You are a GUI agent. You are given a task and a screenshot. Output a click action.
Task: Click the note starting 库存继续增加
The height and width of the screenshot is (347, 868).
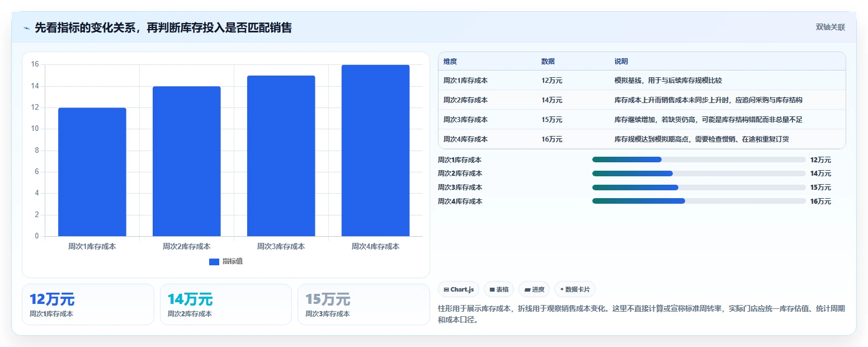tap(709, 120)
